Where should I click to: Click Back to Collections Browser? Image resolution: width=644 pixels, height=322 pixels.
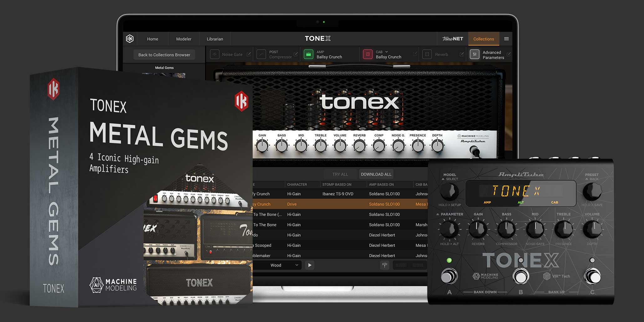(x=164, y=54)
